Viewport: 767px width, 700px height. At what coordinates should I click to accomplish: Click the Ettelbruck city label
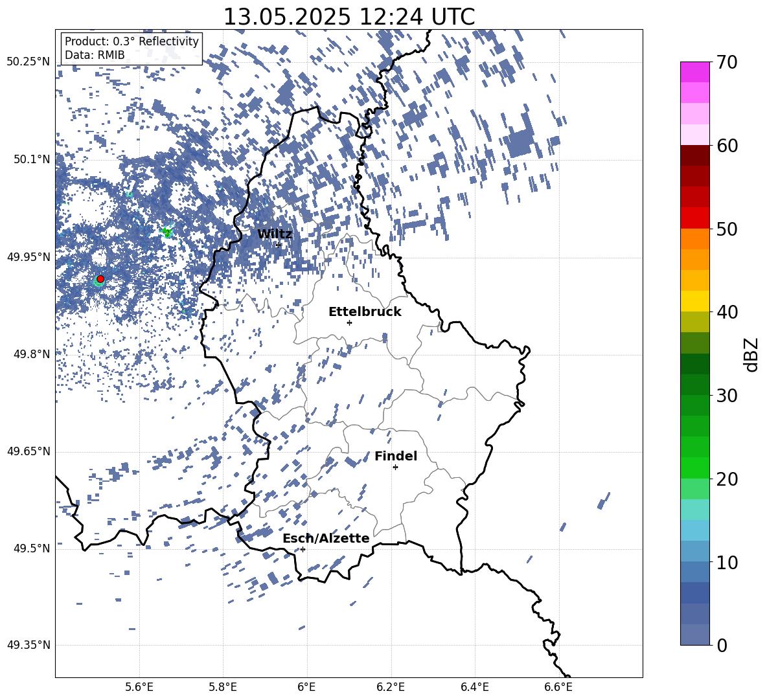click(x=365, y=312)
